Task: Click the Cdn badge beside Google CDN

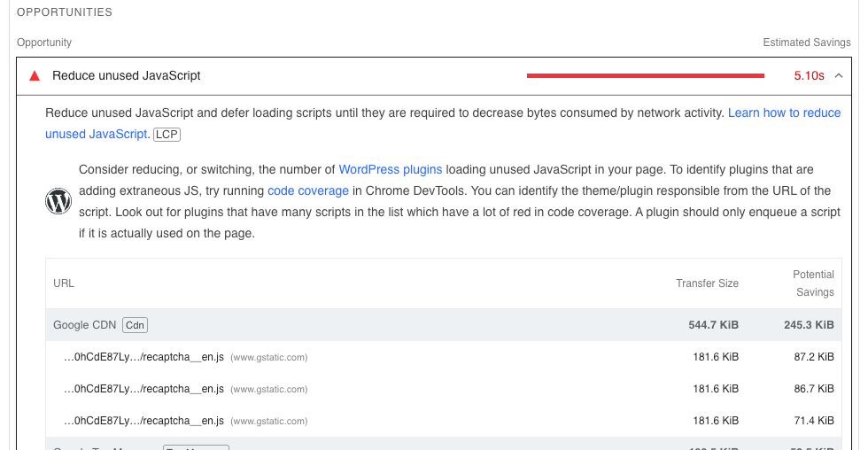Action: pyautogui.click(x=135, y=325)
